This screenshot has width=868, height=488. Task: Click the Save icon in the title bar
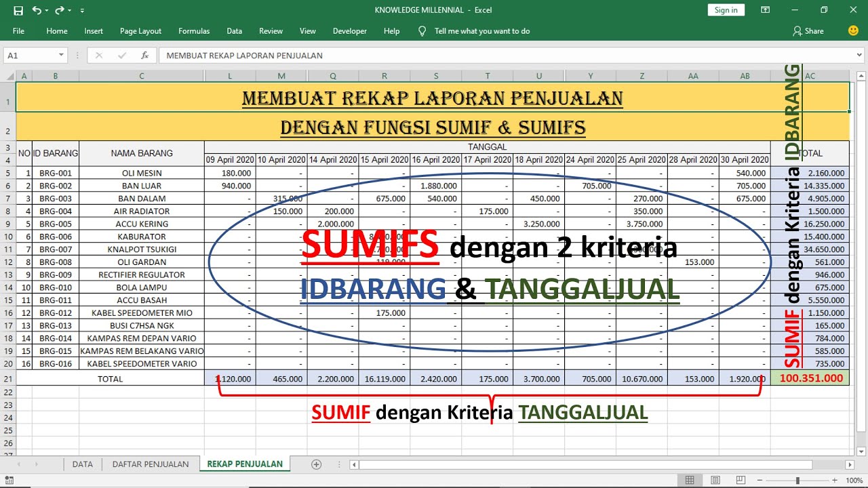click(x=18, y=10)
